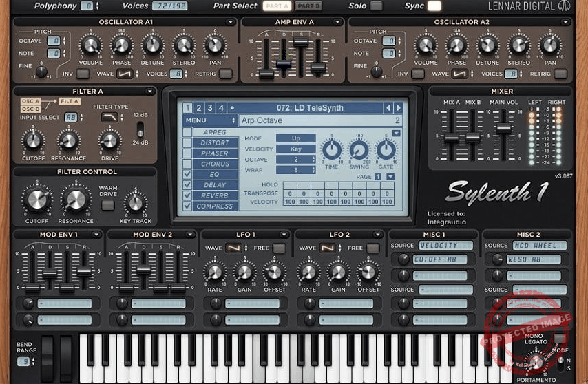The width and height of the screenshot is (588, 384).
Task: Open the CHORUS effect tab
Action: (x=215, y=164)
